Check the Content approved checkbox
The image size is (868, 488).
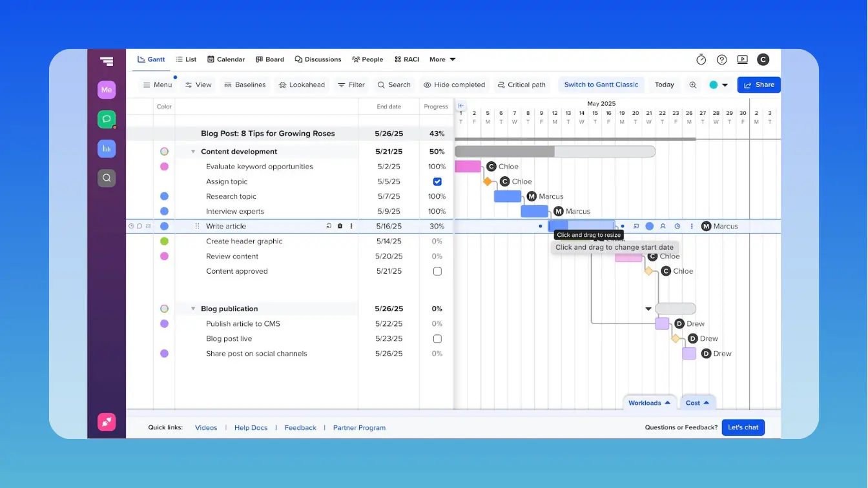tap(437, 271)
